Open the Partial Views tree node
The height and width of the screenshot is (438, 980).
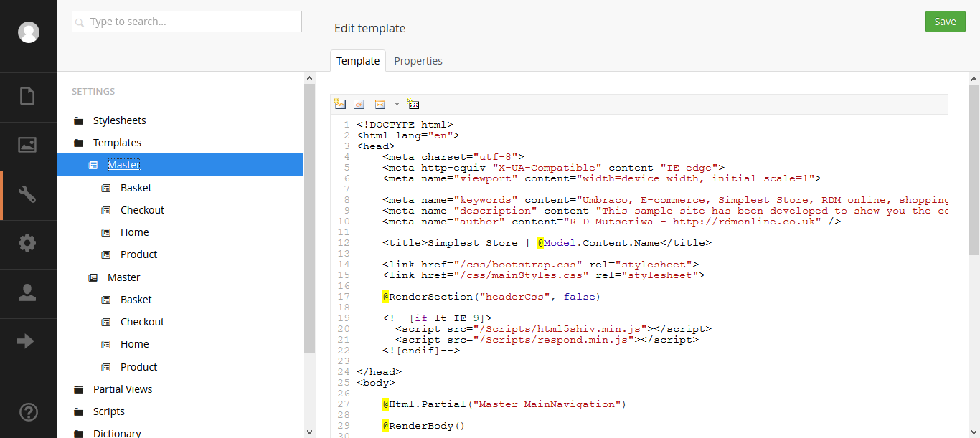[x=123, y=389]
